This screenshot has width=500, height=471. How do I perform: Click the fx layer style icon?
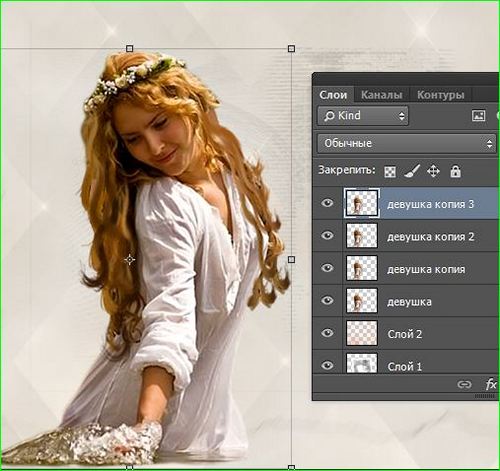pyautogui.click(x=491, y=384)
